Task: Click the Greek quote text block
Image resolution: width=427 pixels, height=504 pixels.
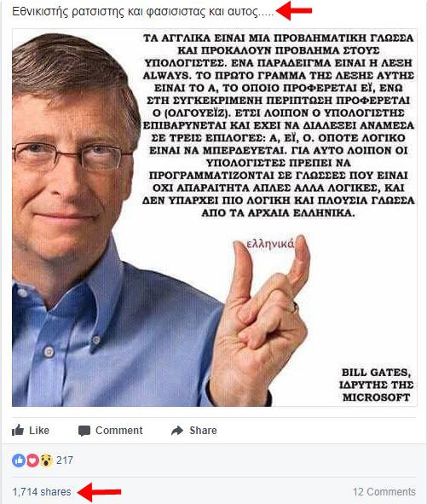Action: [278, 125]
